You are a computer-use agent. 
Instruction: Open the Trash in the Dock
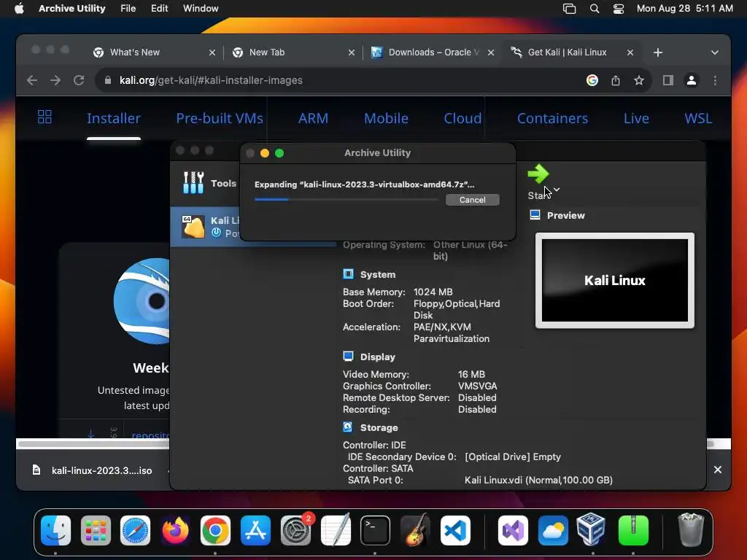tap(691, 530)
